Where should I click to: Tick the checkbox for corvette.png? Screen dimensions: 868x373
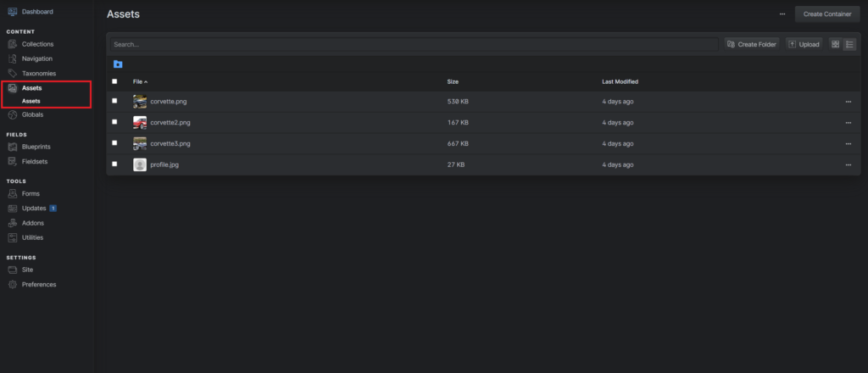coord(115,101)
